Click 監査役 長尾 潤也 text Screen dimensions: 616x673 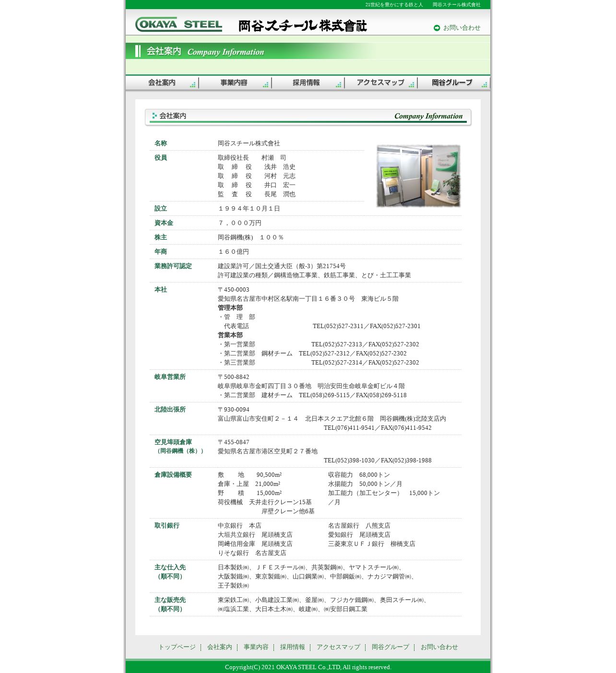tap(257, 194)
